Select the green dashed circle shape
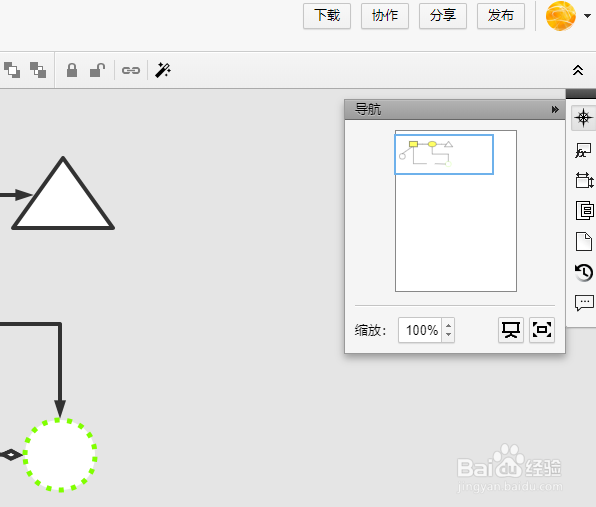This screenshot has height=507, width=596. [x=60, y=455]
